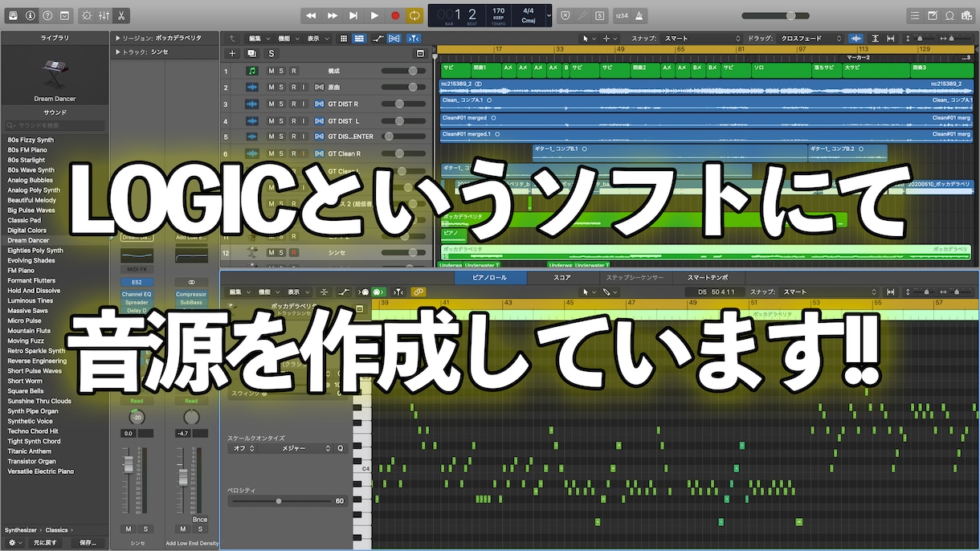Screen dimensions: 980x551
Task: Toggle the Metronome click button
Action: [x=639, y=15]
